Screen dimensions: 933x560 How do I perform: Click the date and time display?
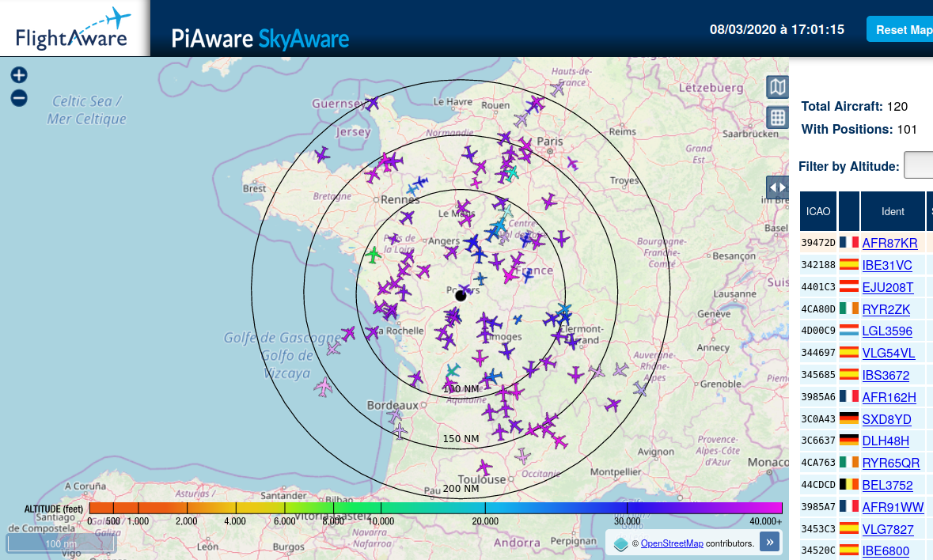[776, 30]
